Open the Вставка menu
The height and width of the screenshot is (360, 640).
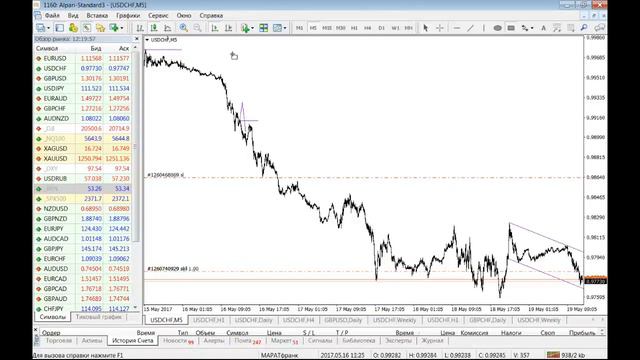point(97,16)
